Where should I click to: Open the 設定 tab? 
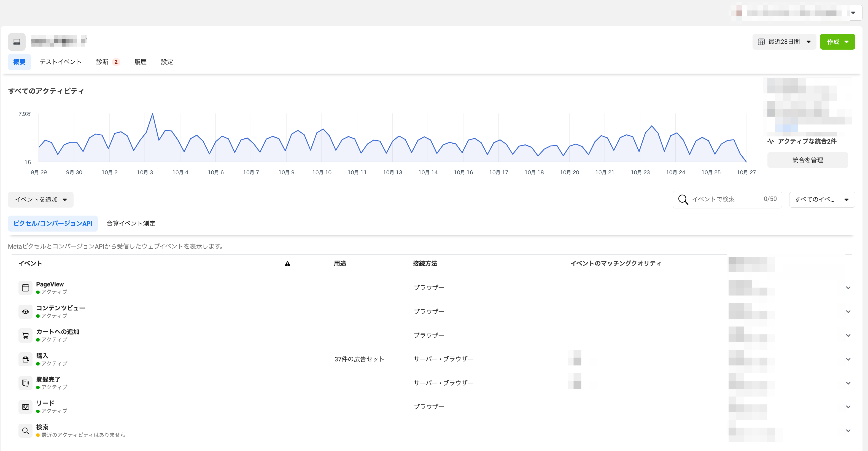[167, 62]
